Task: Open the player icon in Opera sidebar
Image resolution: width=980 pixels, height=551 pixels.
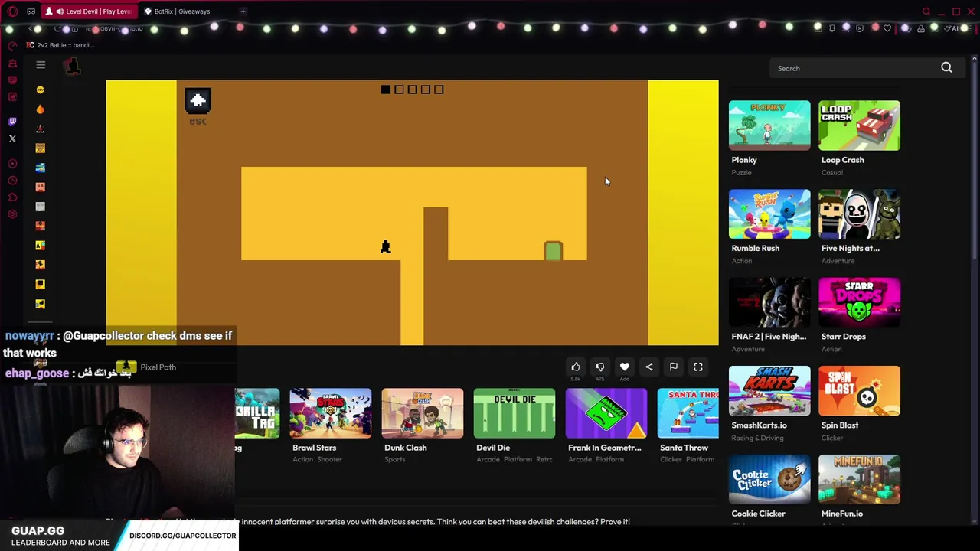Action: click(12, 164)
